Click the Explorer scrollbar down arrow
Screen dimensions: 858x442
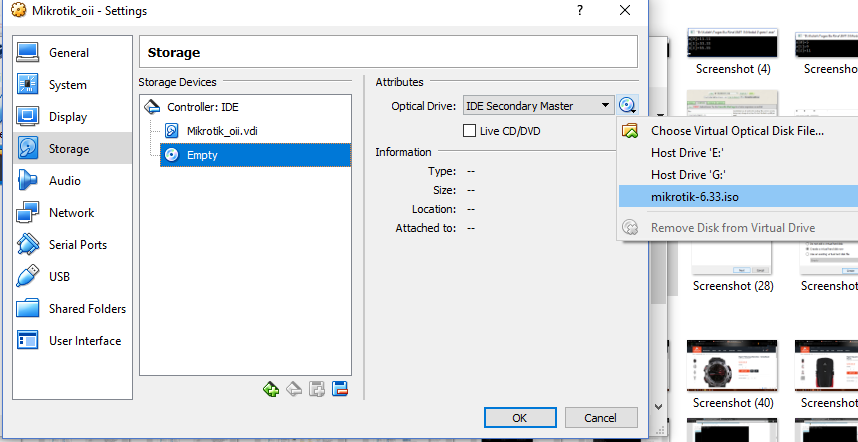(x=659, y=407)
